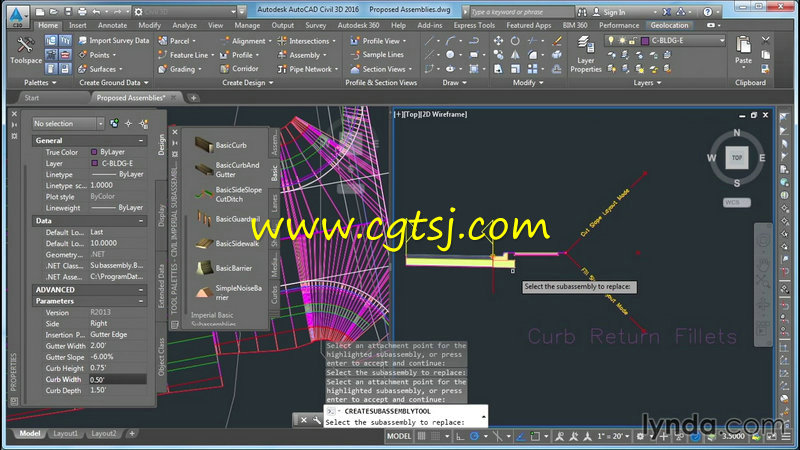Click the Quick Select icon in Properties palette

point(144,123)
